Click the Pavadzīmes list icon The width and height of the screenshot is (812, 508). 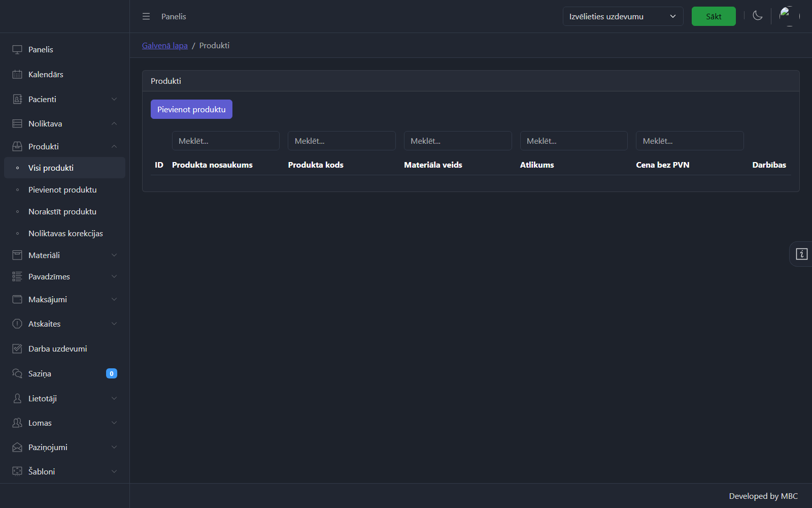17,276
